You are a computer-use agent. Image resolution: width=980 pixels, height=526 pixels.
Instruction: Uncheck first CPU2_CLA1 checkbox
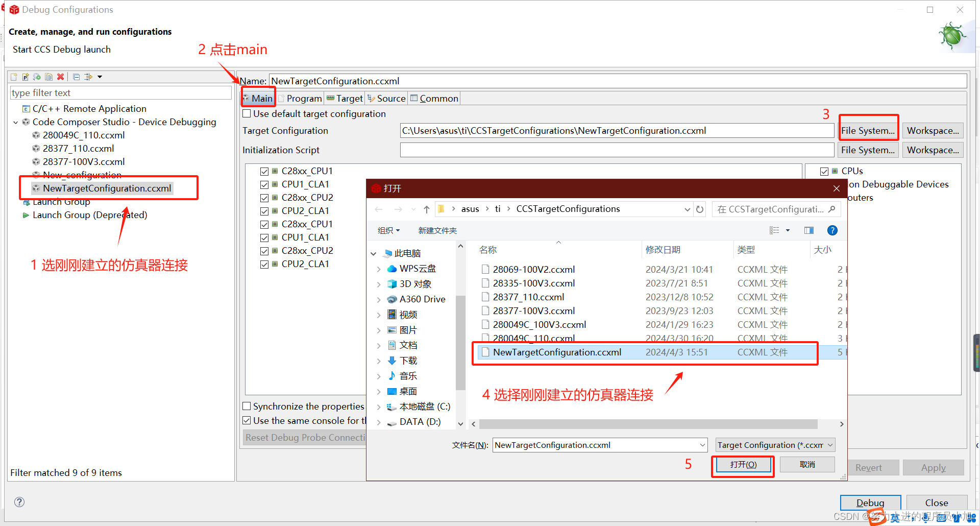point(264,211)
